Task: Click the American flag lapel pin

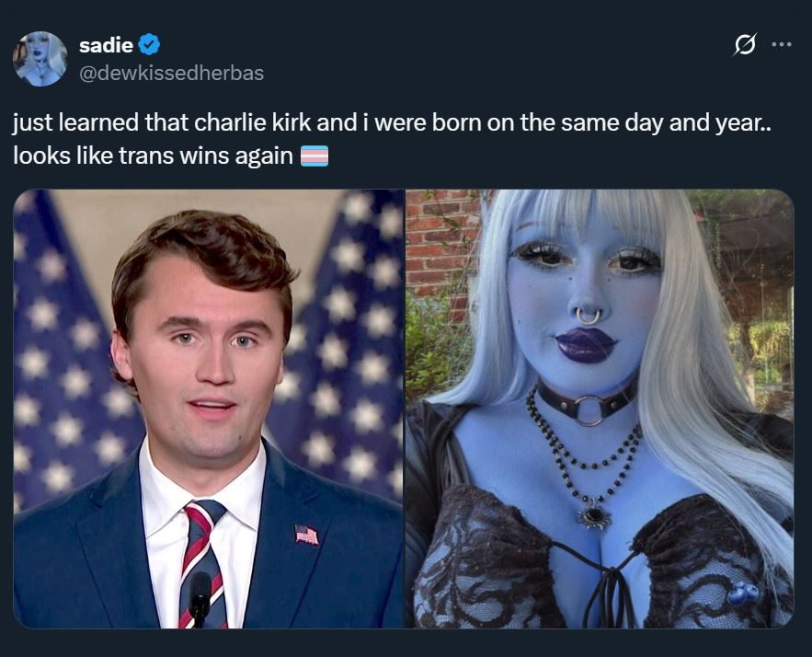Action: coord(306,535)
